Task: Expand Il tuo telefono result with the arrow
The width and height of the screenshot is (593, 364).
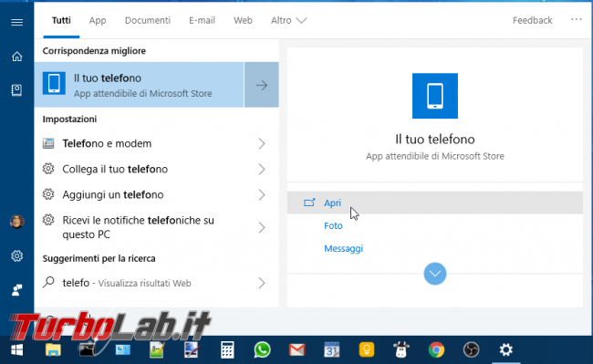Action: (262, 85)
